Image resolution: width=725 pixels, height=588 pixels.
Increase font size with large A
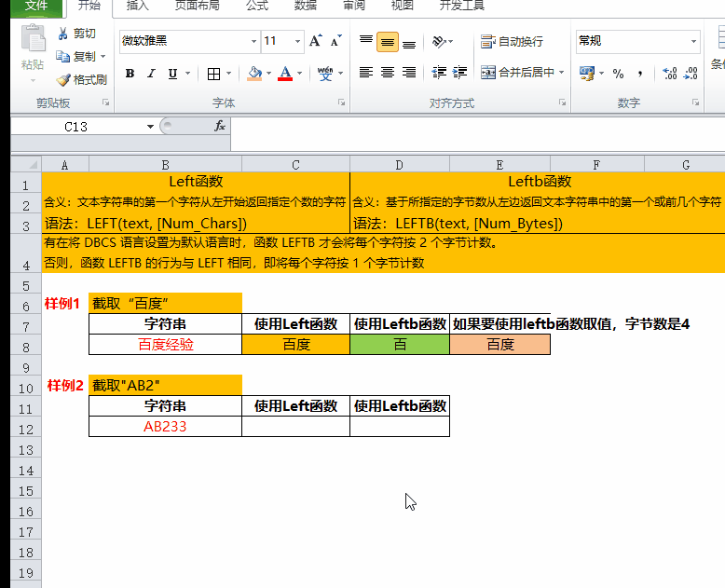(315, 41)
